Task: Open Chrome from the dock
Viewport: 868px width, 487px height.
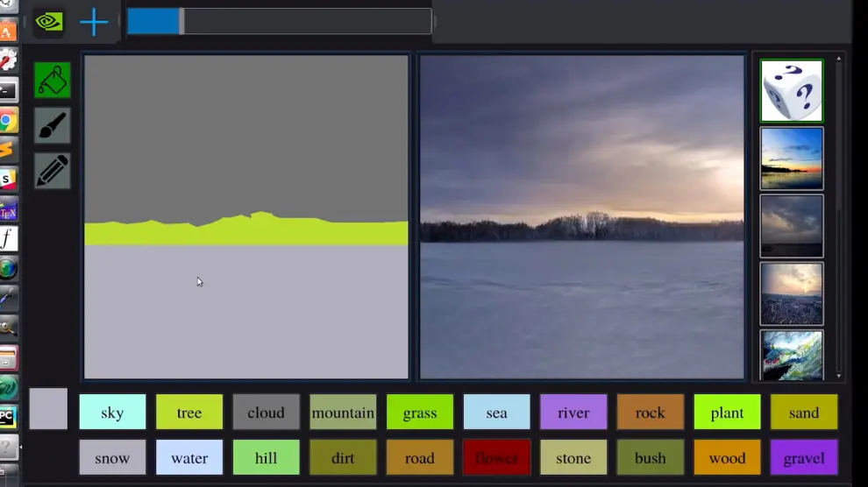Action: [x=8, y=121]
